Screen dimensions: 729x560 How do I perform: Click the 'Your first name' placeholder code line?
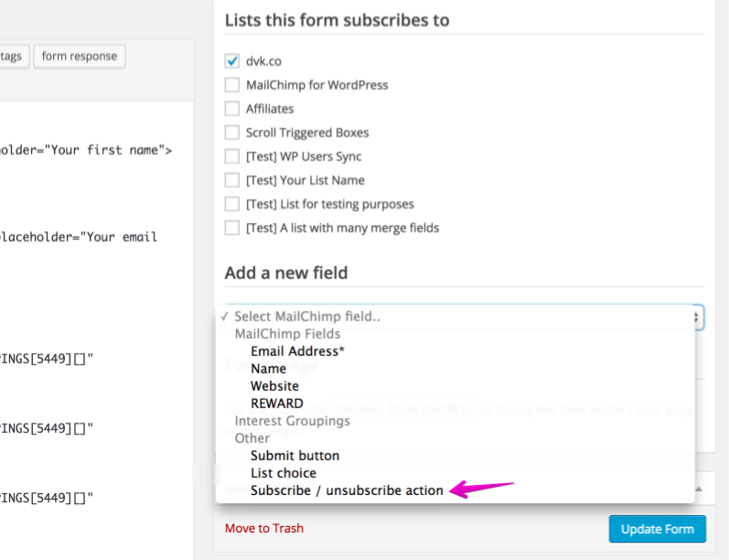[x=86, y=150]
